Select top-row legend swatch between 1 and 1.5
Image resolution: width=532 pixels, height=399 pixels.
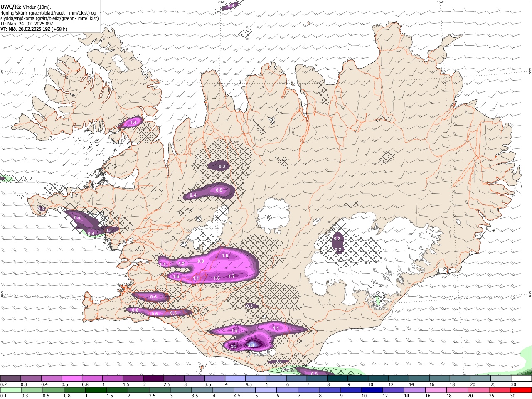click(112, 378)
